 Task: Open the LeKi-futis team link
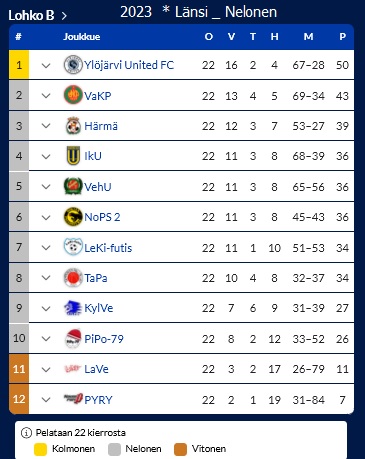click(108, 248)
